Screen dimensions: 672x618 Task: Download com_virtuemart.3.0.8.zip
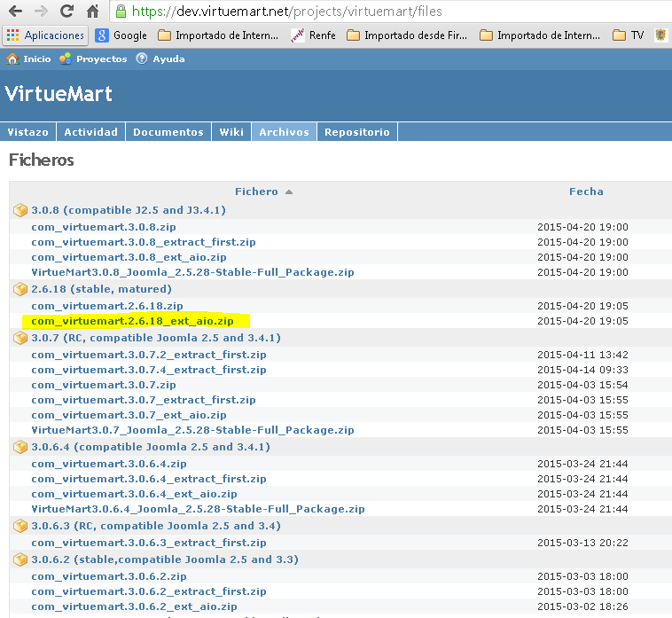104,227
